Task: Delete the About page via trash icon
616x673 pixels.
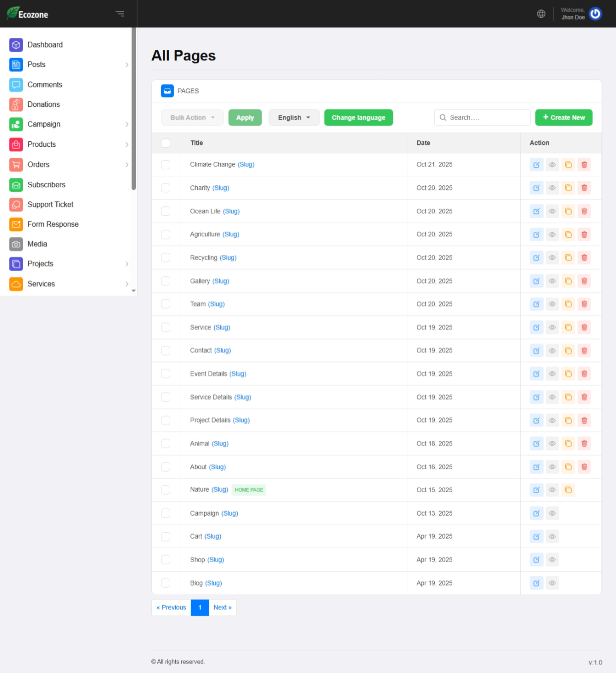Action: [584, 467]
